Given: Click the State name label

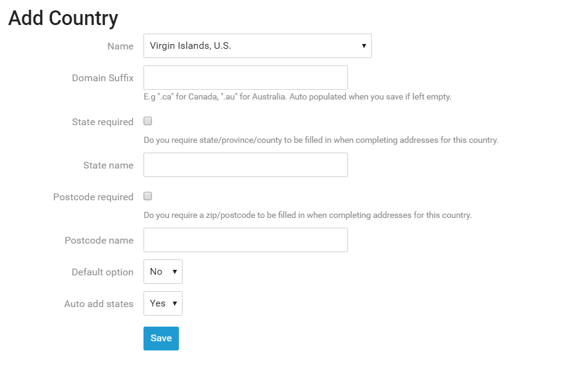Looking at the screenshot, I should point(108,165).
